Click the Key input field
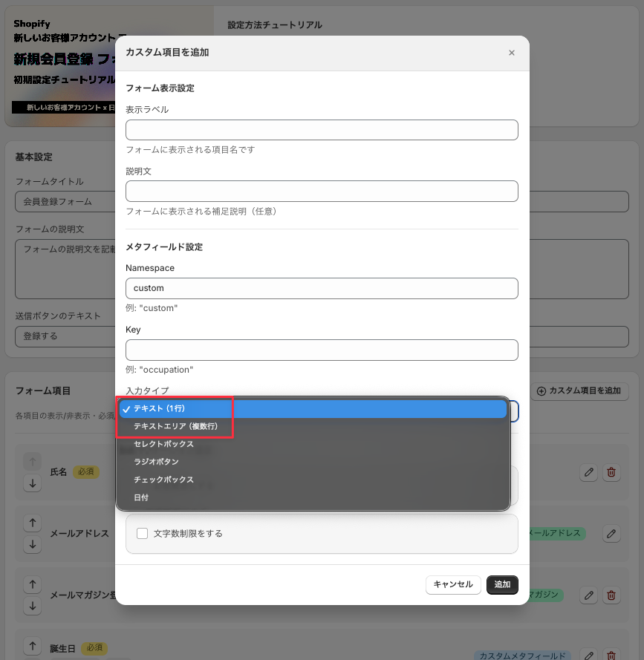 pos(322,350)
